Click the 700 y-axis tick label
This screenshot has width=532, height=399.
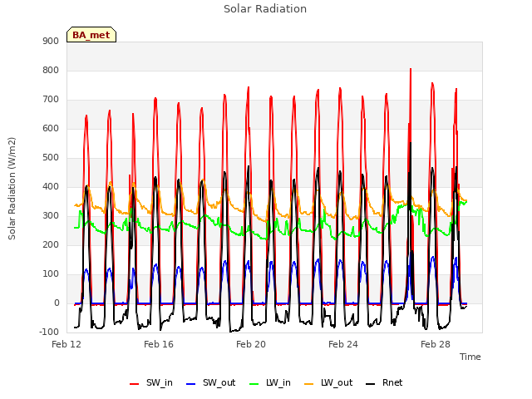click(x=51, y=100)
